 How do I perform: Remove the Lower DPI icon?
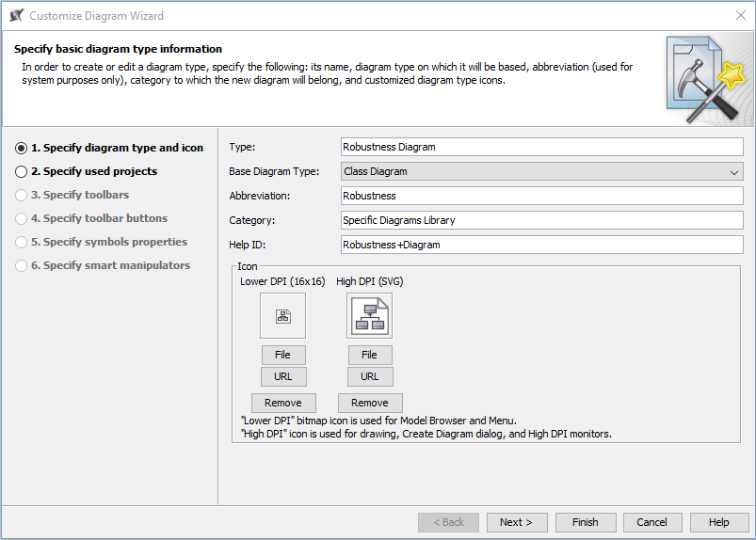click(x=282, y=403)
